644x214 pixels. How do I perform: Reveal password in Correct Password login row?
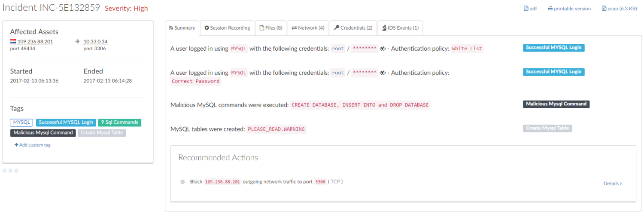pos(383,73)
